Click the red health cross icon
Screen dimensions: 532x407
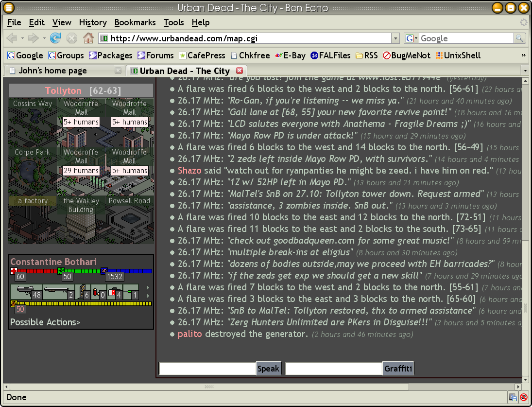click(14, 271)
